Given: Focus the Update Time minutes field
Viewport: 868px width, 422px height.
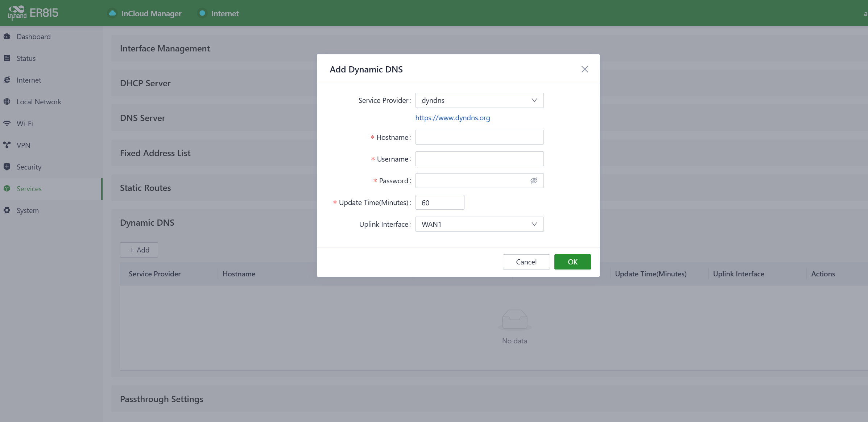Looking at the screenshot, I should tap(439, 202).
